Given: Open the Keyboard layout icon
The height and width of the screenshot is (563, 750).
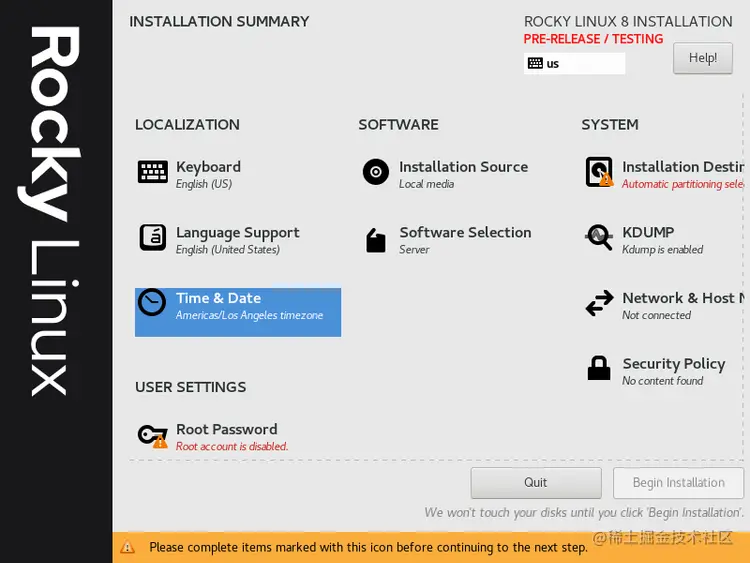Looking at the screenshot, I should (x=153, y=172).
